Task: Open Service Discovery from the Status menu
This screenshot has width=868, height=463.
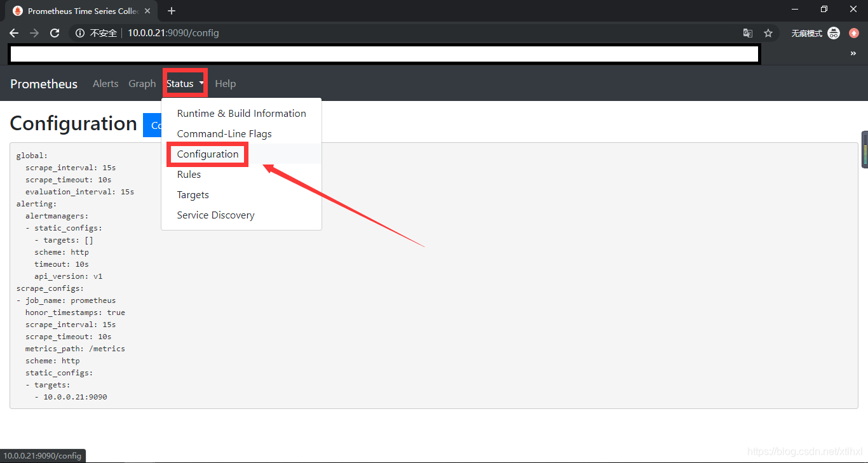Action: 241,215
